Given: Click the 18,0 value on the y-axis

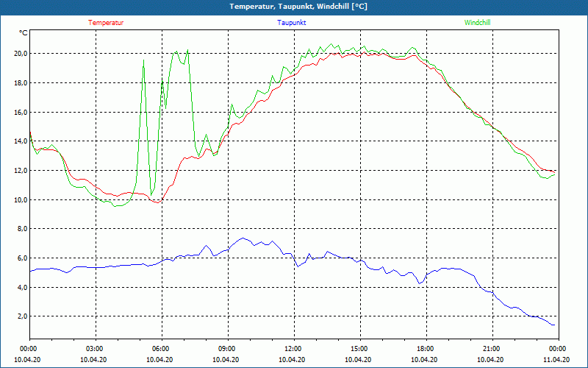Looking at the screenshot, I should [x=21, y=82].
